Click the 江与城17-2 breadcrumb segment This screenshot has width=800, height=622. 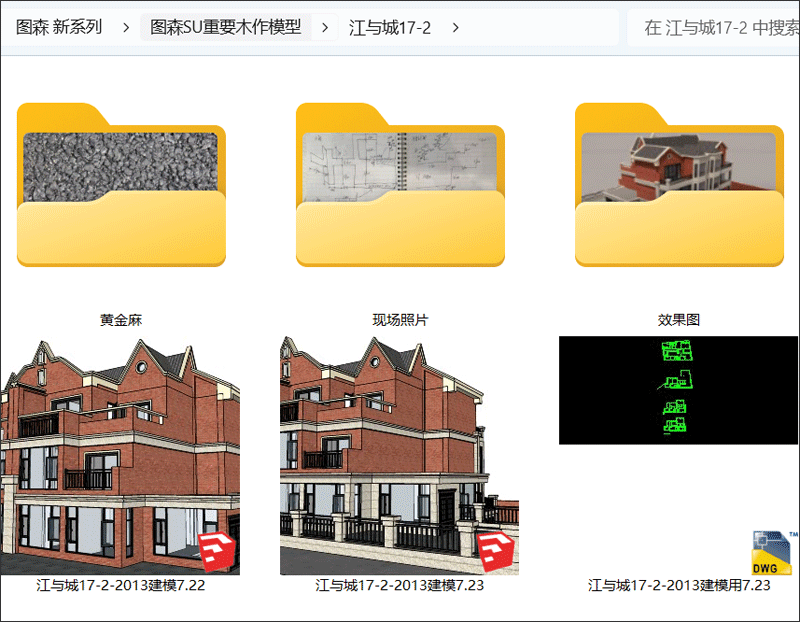390,27
